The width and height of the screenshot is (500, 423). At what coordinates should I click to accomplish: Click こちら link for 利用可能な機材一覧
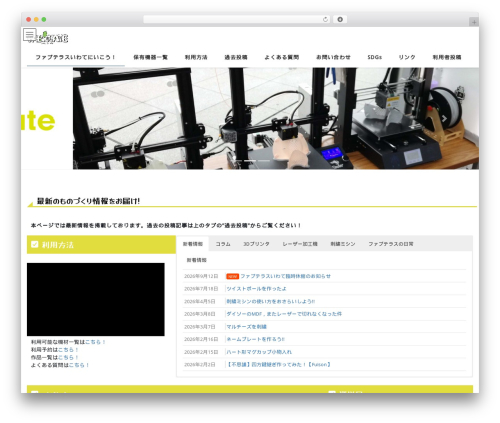click(95, 342)
